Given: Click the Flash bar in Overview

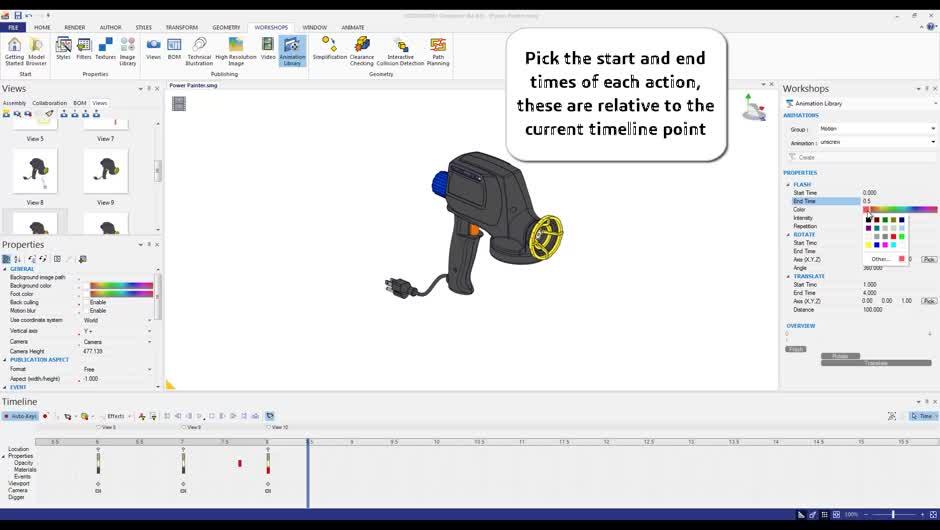Looking at the screenshot, I should coord(796,349).
